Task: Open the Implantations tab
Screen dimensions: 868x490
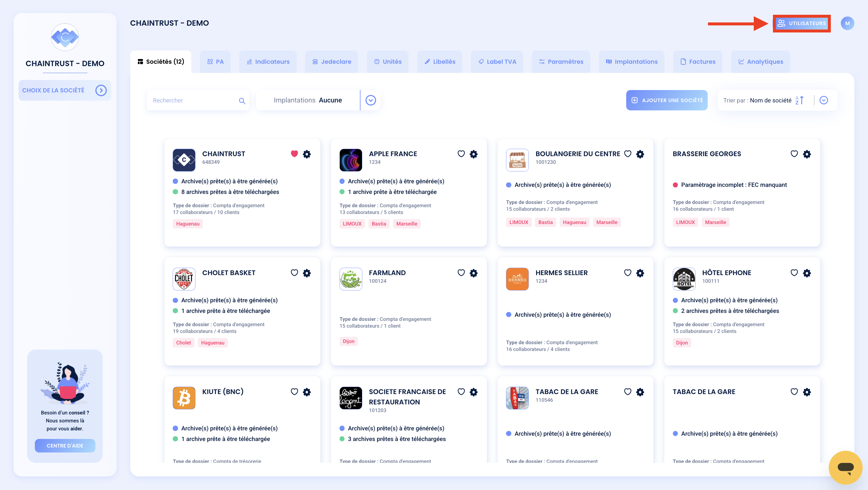Action: 632,62
